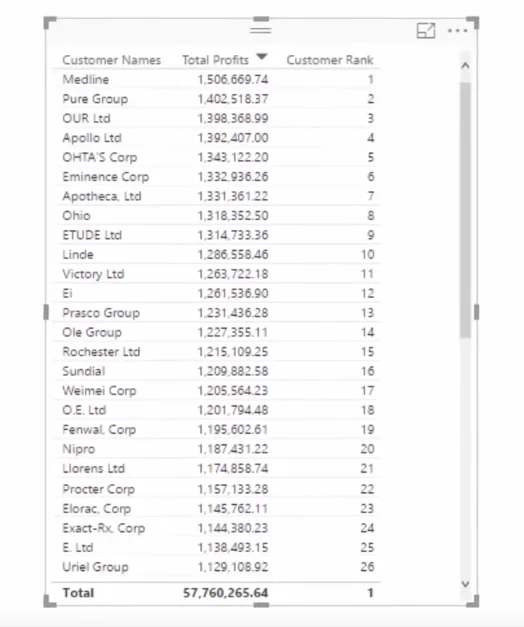Viewport: 524px width, 627px height.
Task: Click the Nipro customer row
Action: 216,449
